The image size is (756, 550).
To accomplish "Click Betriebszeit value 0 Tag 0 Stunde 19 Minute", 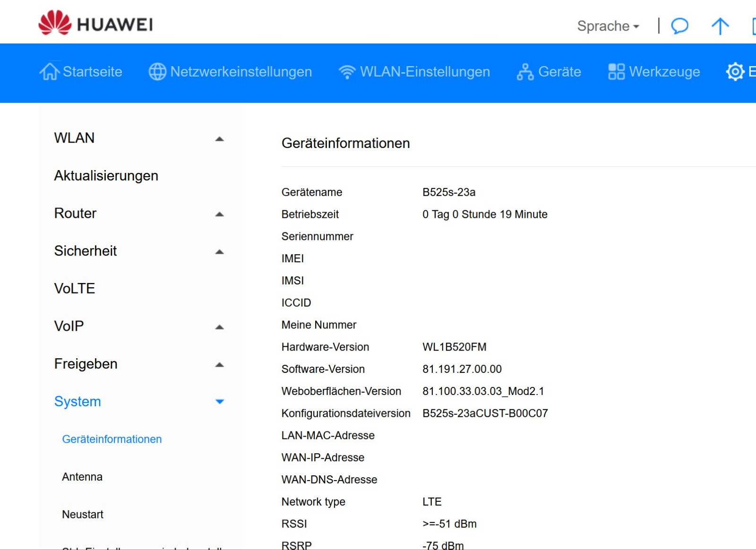I will point(485,215).
